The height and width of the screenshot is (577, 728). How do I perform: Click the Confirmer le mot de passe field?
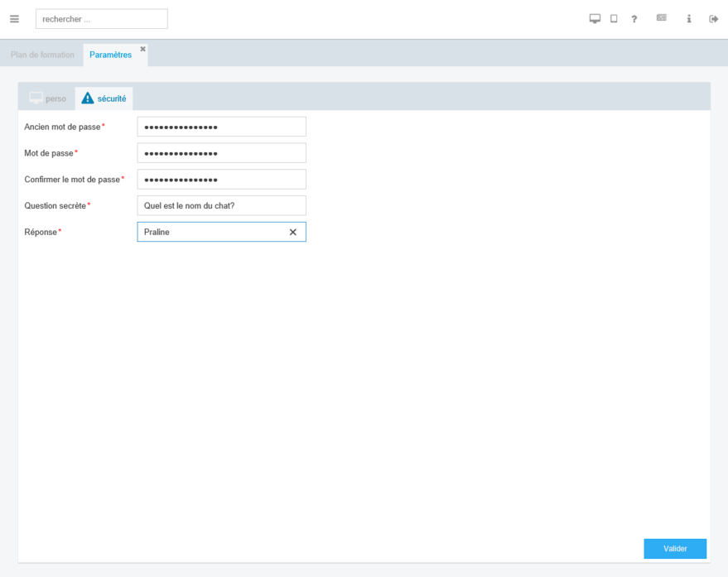click(221, 180)
